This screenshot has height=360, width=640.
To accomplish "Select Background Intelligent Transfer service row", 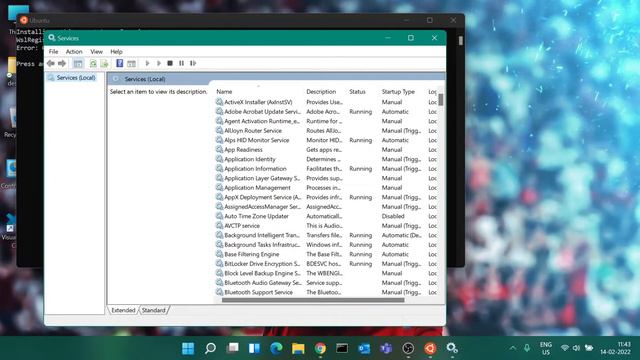I will 327,236.
